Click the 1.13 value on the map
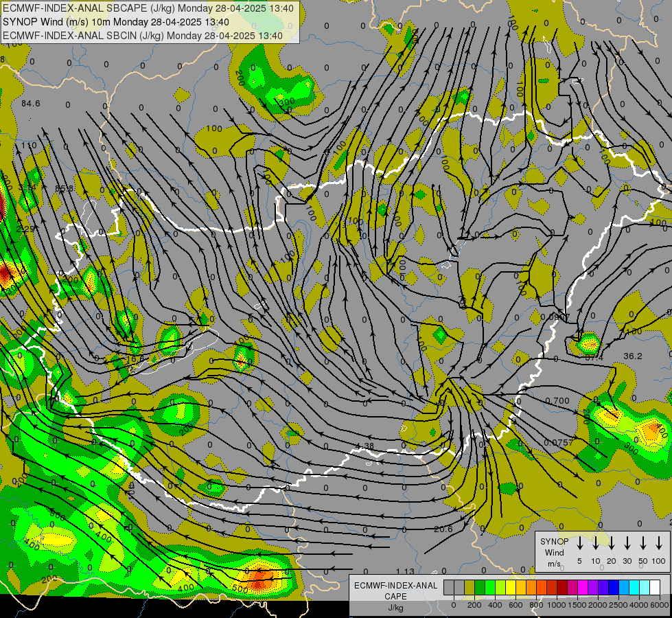672x618 pixels. coord(405,571)
